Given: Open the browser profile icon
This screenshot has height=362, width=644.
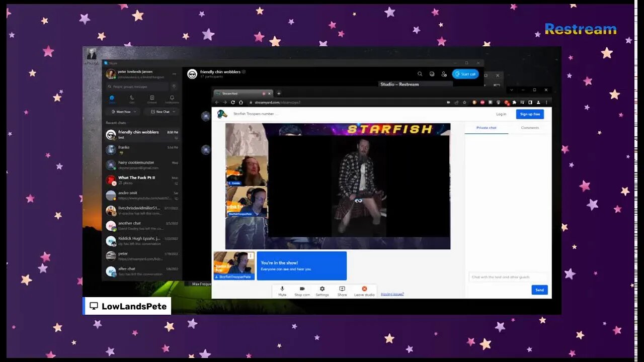Looking at the screenshot, I should pyautogui.click(x=538, y=102).
